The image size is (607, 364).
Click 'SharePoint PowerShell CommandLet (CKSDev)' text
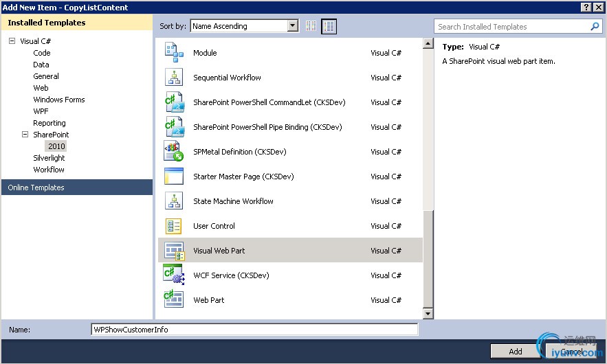pyautogui.click(x=269, y=102)
